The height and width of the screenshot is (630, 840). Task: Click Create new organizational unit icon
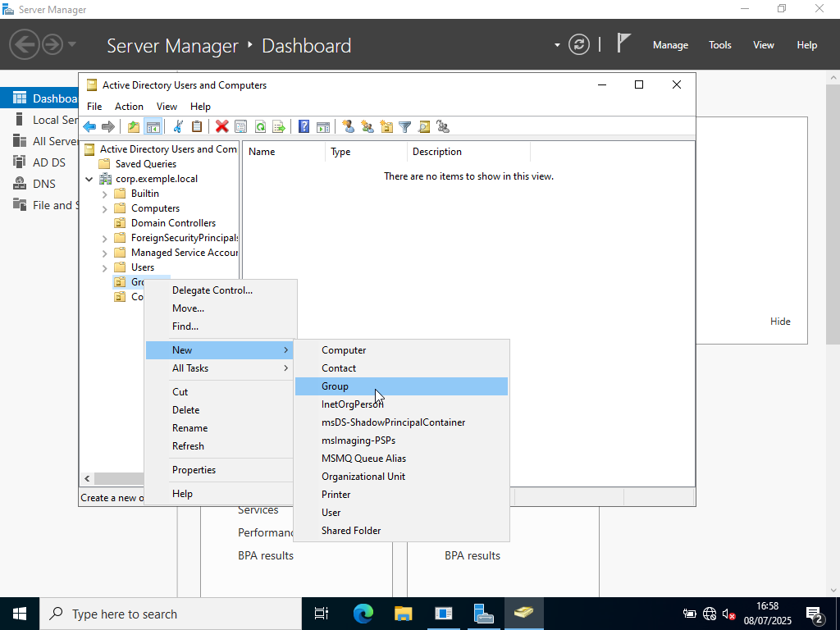386,127
